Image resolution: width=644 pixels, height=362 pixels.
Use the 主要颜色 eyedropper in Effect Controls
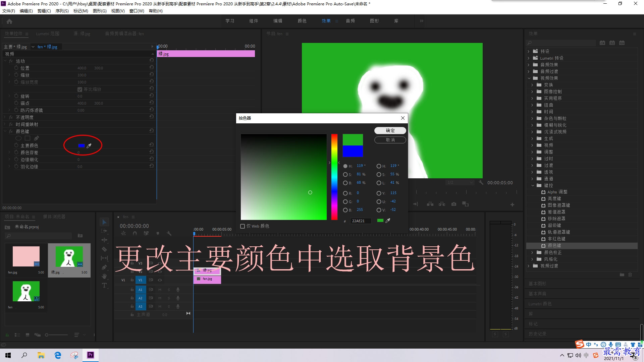pyautogui.click(x=89, y=145)
